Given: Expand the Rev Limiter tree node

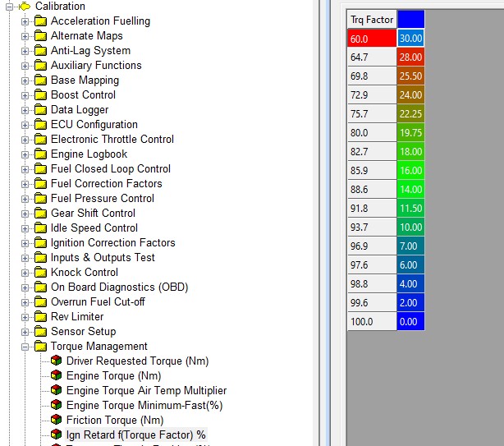Looking at the screenshot, I should tap(25, 317).
